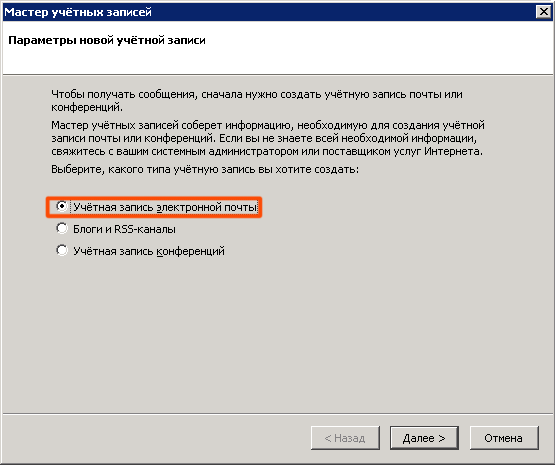Close the Мастер учётных записей window
Screen dimensions: 555x465
544,12
